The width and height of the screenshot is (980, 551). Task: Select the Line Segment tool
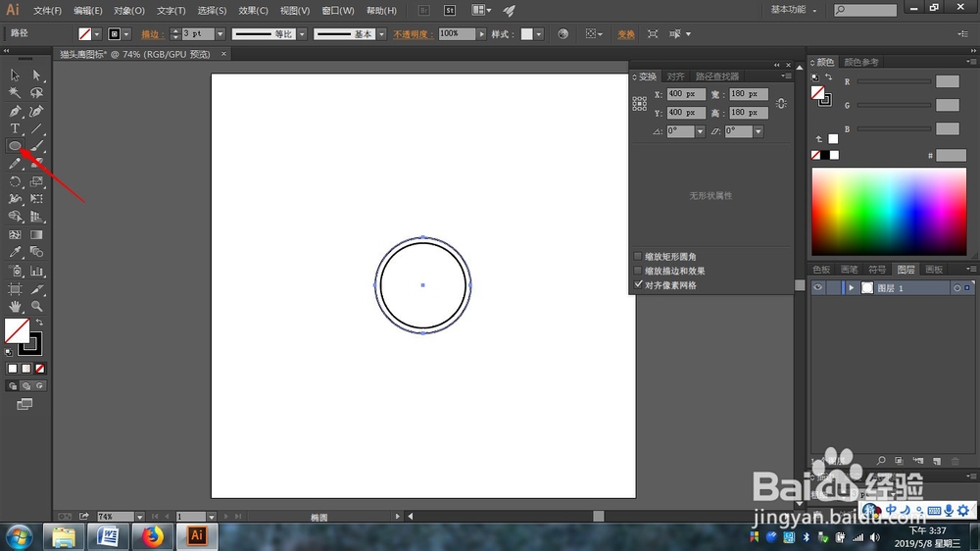[36, 128]
